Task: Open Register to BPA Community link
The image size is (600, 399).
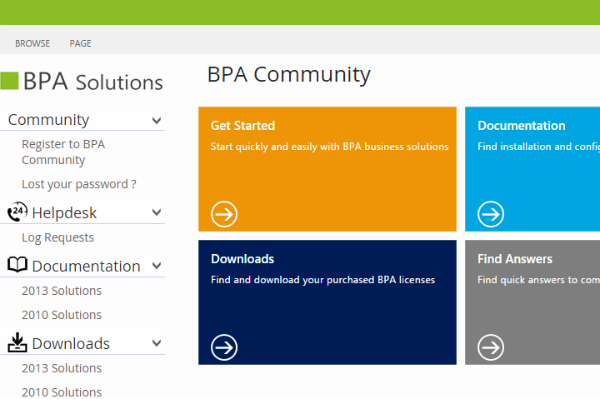Action: (63, 152)
